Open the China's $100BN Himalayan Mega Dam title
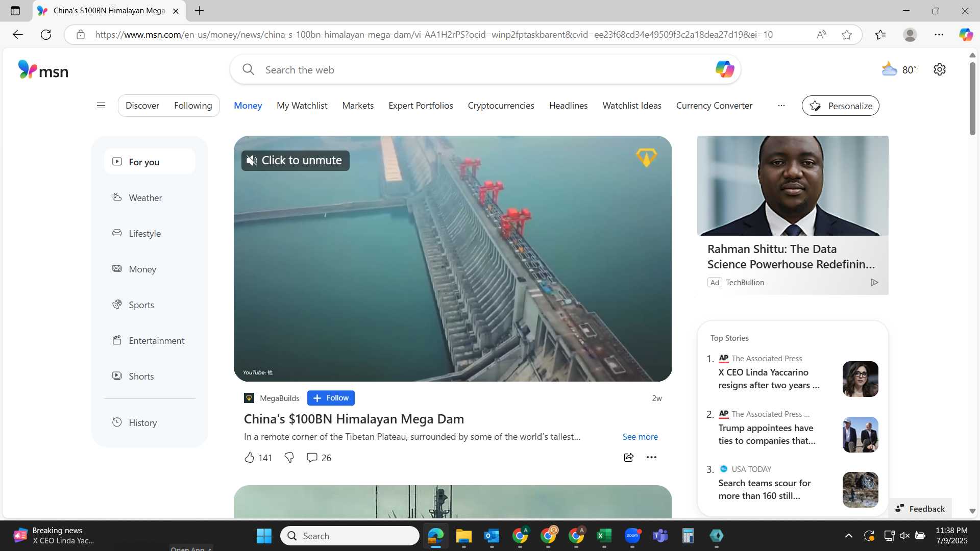The width and height of the screenshot is (980, 551). [354, 419]
